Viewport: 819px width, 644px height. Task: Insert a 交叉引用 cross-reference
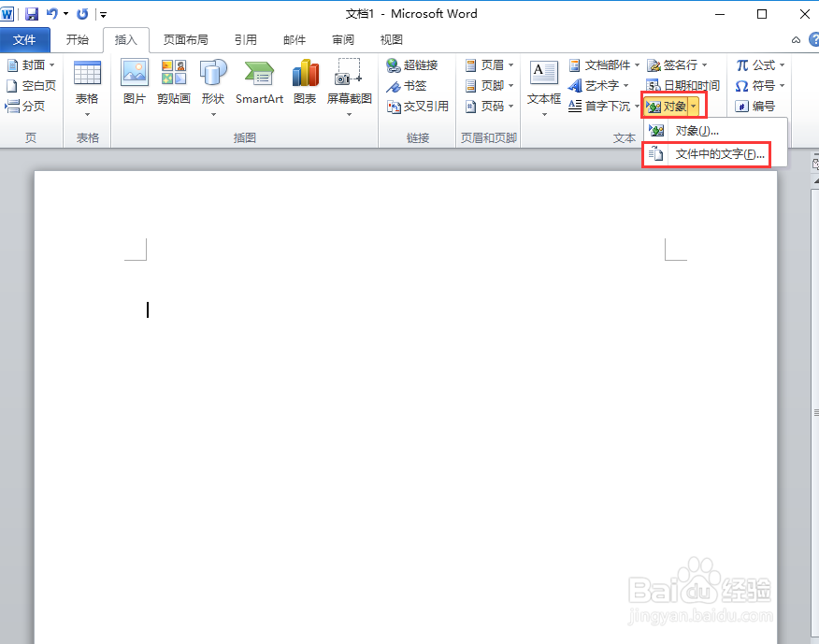coord(417,107)
